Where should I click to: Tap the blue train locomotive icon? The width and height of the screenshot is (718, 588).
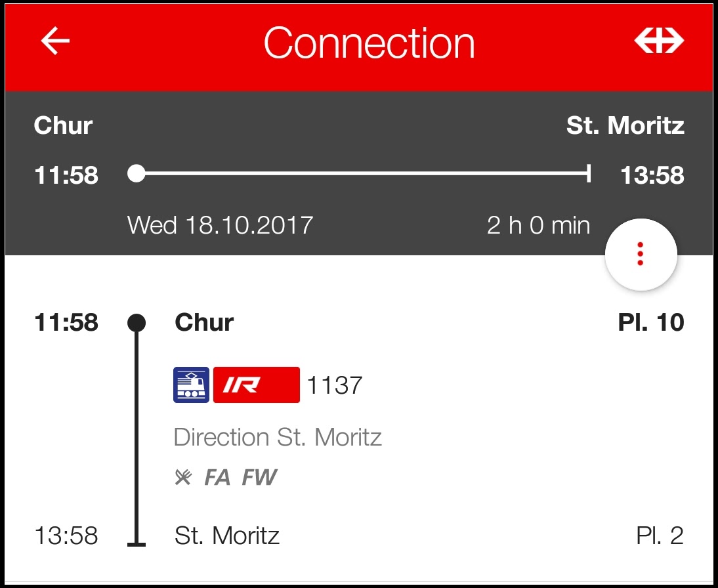coord(191,385)
